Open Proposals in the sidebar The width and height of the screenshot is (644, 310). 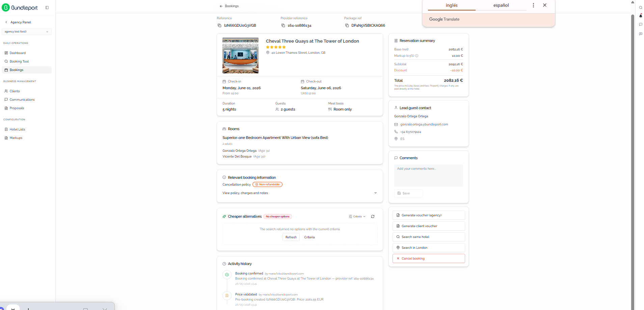click(x=27, y=108)
